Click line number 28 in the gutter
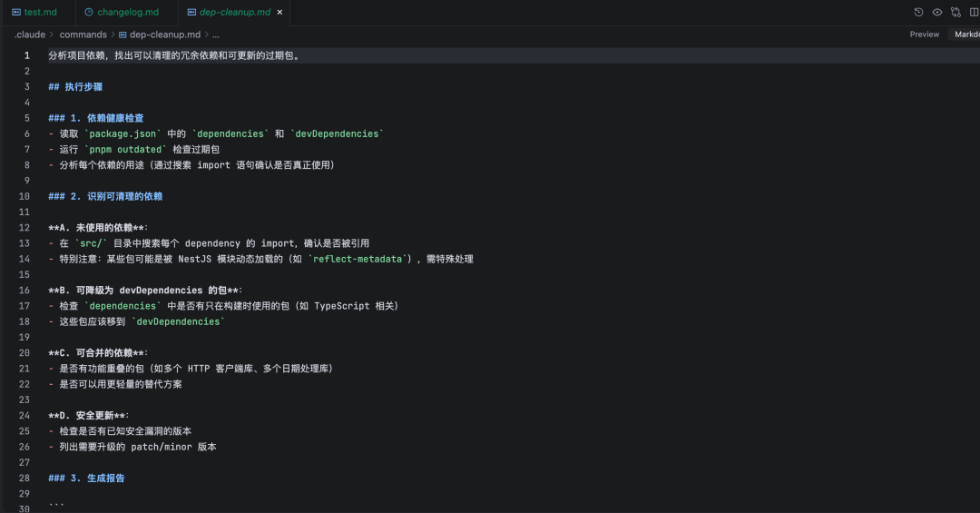980x513 pixels. (24, 478)
